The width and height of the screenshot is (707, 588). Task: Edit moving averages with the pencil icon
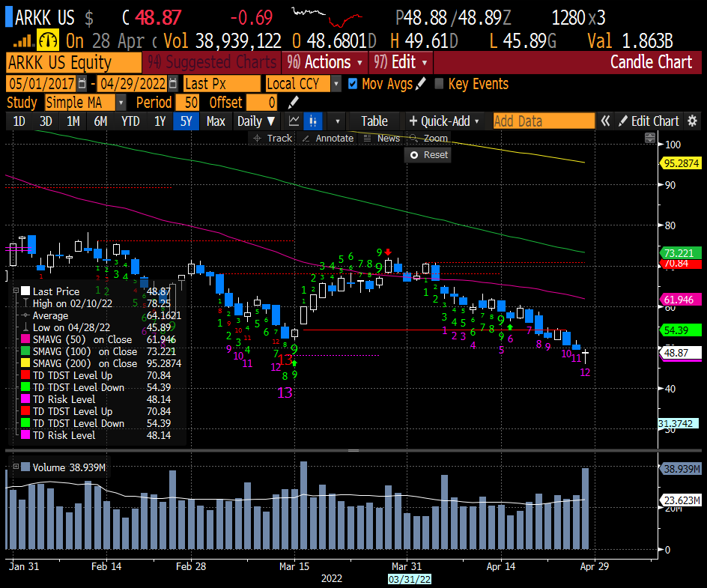(x=420, y=83)
